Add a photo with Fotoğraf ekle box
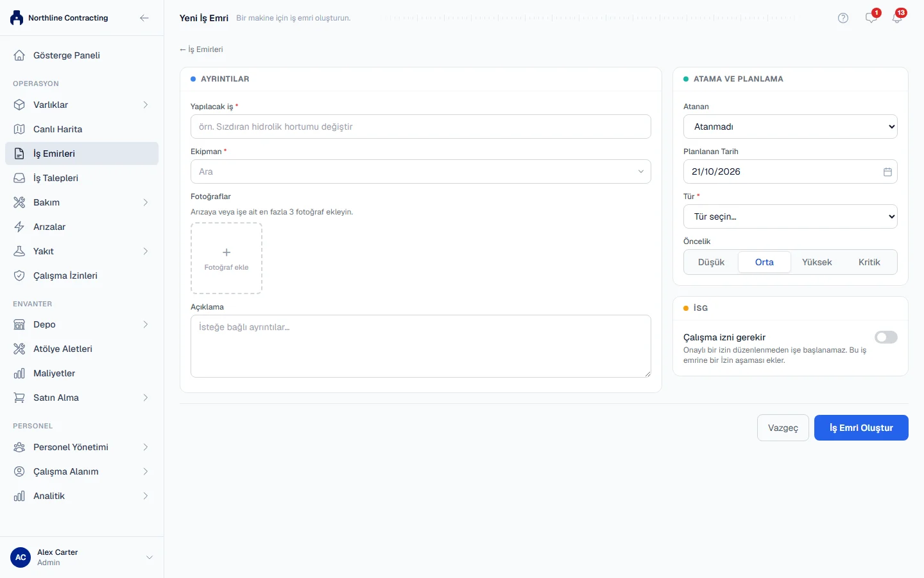Screen dimensions: 924x578 [227, 258]
